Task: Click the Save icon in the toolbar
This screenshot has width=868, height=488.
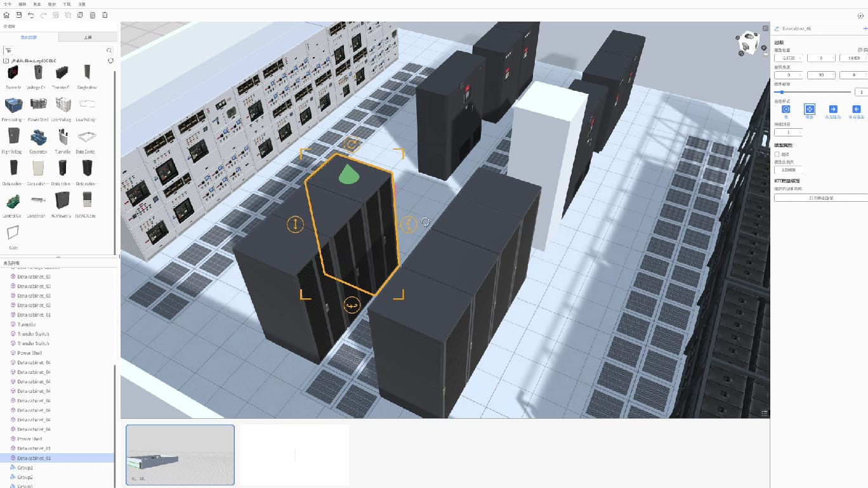Action: coord(19,15)
